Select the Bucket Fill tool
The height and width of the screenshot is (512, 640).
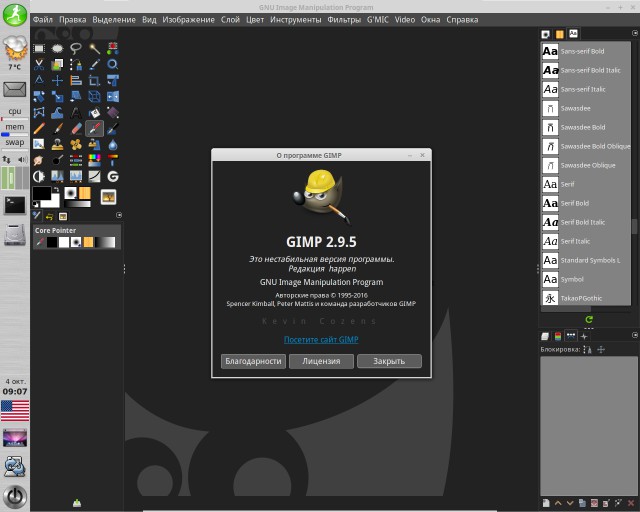[95, 112]
